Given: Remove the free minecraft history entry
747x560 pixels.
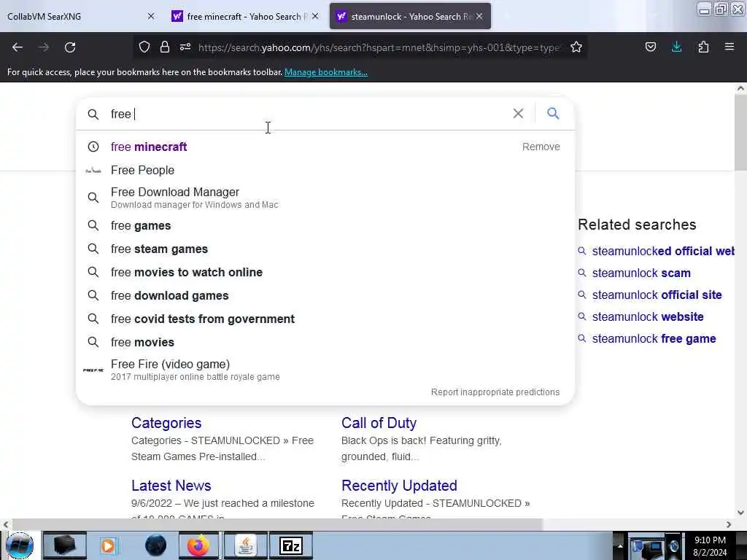Looking at the screenshot, I should click(541, 147).
